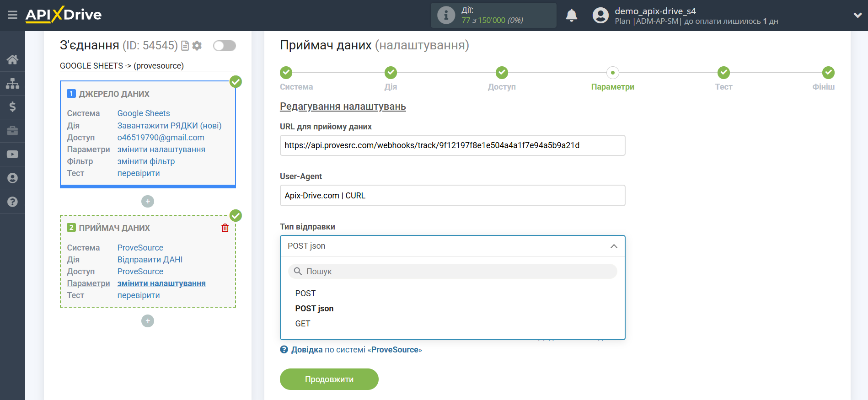Click the actions info icon in header
This screenshot has height=400, width=868.
[446, 15]
